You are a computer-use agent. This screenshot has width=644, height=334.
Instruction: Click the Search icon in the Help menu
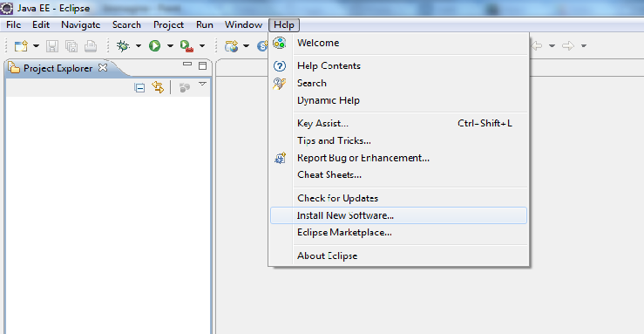coord(280,84)
